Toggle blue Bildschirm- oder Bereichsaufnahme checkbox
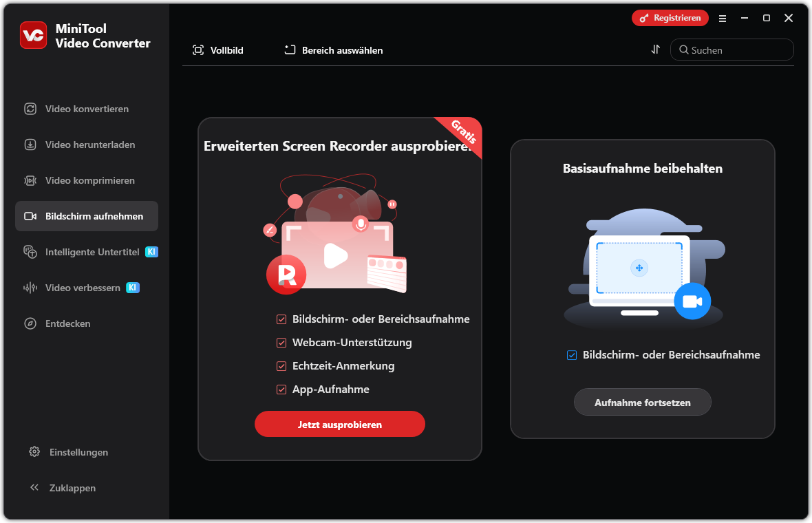 tap(572, 355)
